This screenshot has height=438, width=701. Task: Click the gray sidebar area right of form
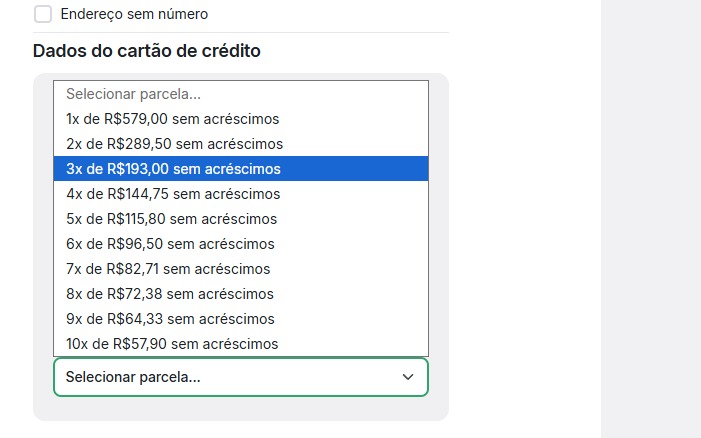tap(650, 220)
